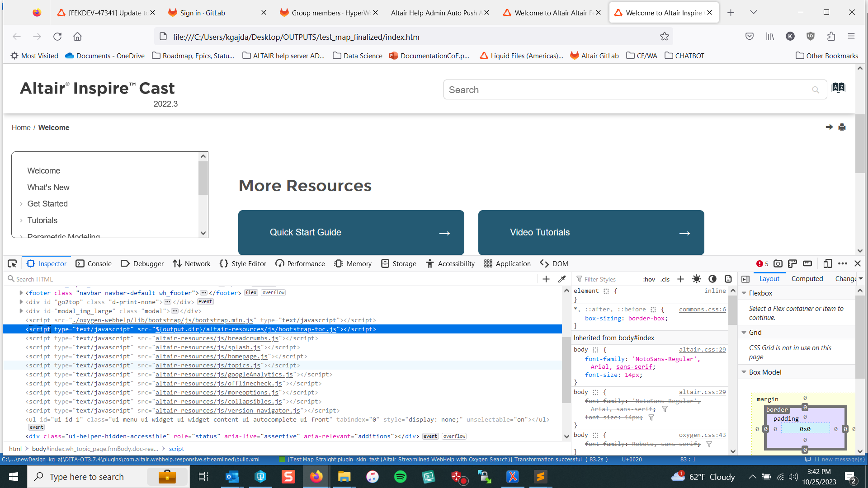Expand Tutorials in the table of contents
Image resolution: width=868 pixels, height=488 pixels.
(x=21, y=221)
